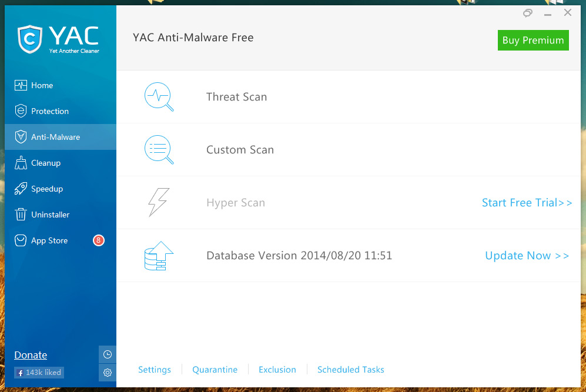The image size is (586, 392).
Task: Click the feedback chat bubble icon
Action: coord(527,14)
